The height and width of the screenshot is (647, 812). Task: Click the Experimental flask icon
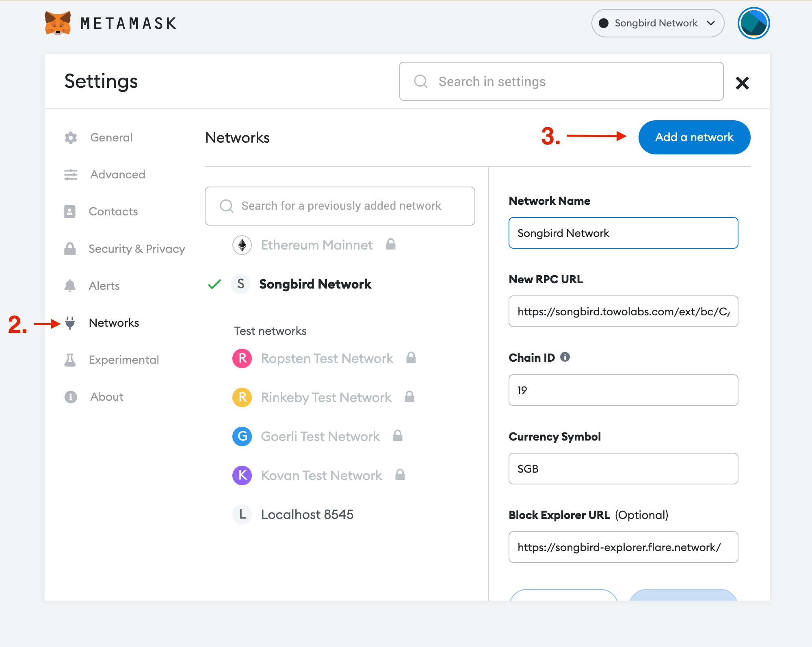tap(70, 360)
